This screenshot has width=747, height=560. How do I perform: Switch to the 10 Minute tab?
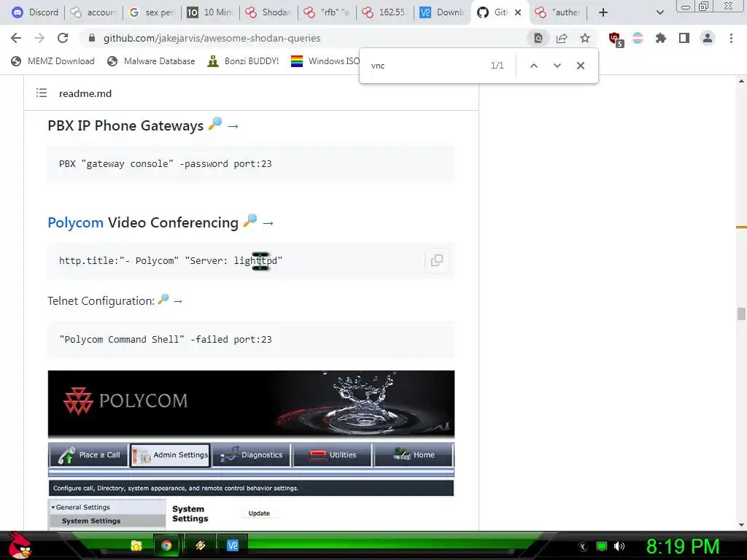[211, 12]
